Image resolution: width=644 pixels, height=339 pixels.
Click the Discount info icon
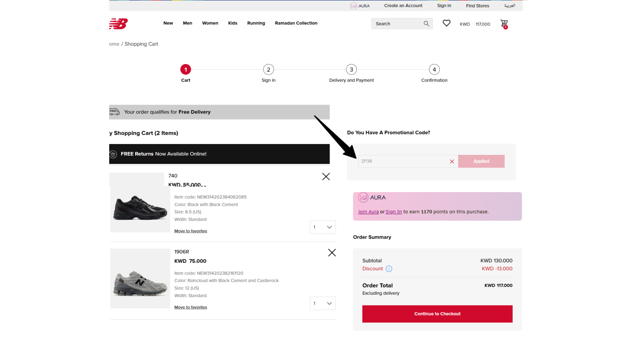[389, 269]
